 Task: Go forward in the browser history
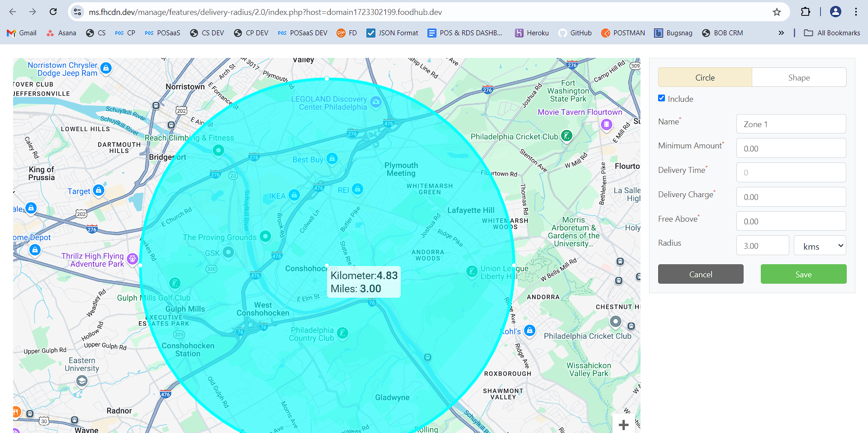pyautogui.click(x=33, y=12)
